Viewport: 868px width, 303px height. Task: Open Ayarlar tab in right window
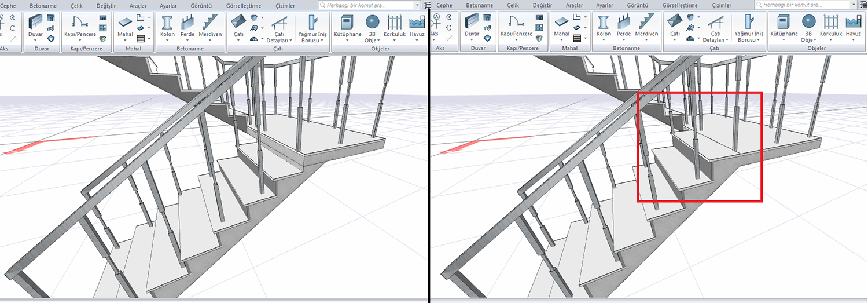(x=606, y=5)
